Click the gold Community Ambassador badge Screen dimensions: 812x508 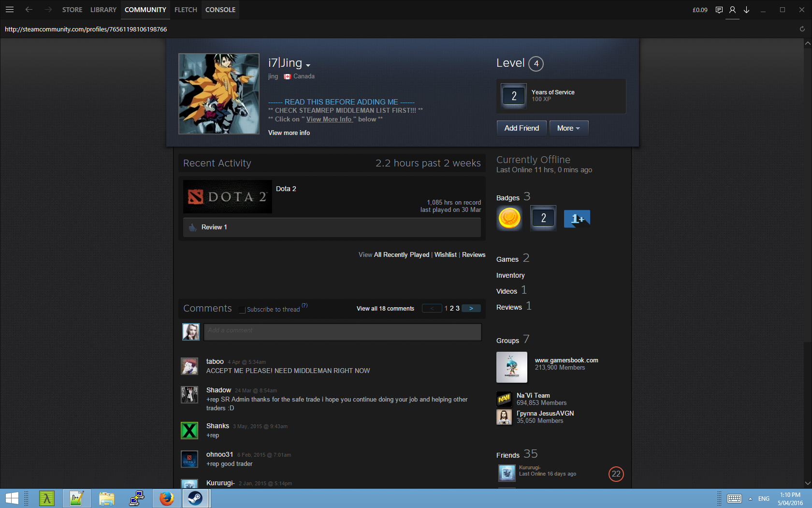pos(509,218)
